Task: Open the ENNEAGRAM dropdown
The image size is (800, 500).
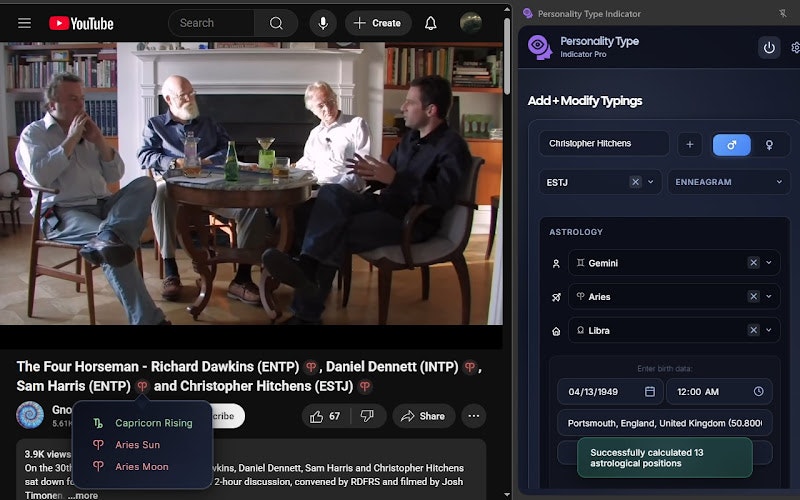Action: (x=729, y=182)
